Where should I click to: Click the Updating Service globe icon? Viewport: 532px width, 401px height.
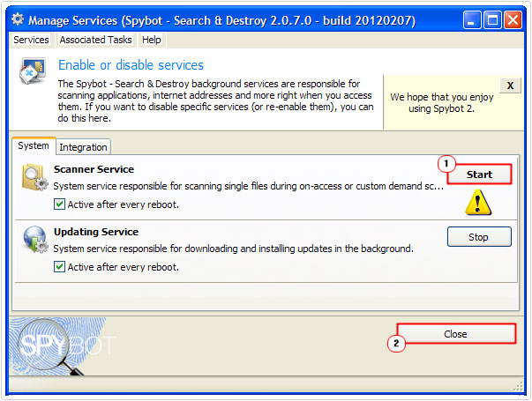35,240
